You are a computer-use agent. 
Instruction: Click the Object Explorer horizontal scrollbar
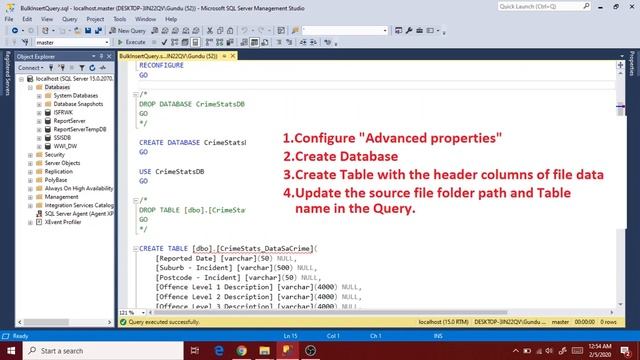pos(46,322)
